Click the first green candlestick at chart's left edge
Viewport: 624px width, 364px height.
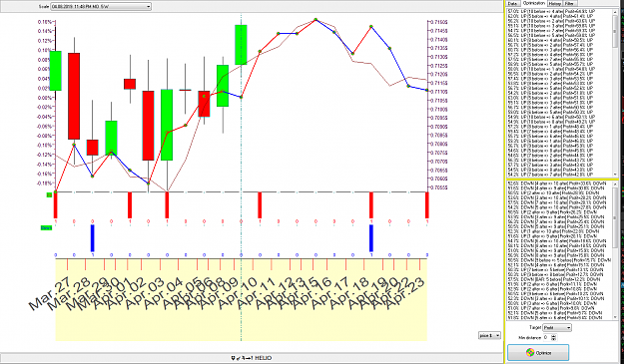coord(55,71)
